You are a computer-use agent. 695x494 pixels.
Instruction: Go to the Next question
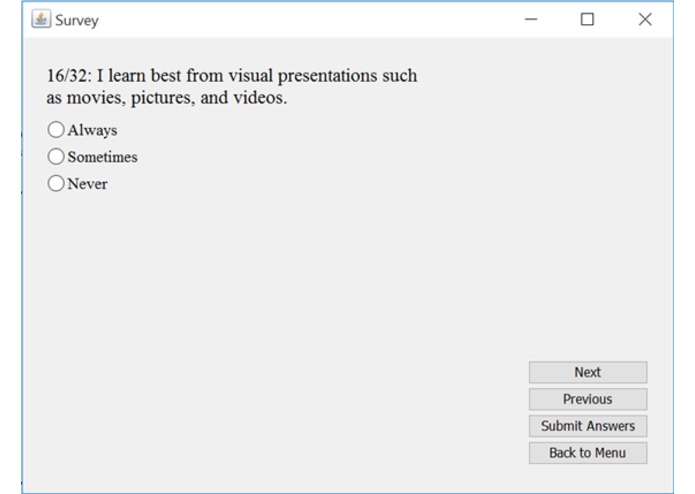click(588, 372)
